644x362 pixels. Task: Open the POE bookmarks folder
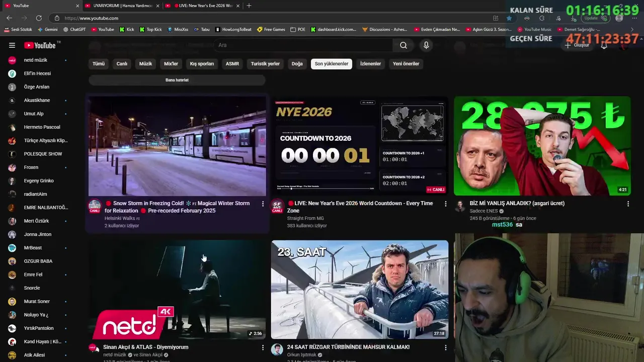(x=298, y=29)
